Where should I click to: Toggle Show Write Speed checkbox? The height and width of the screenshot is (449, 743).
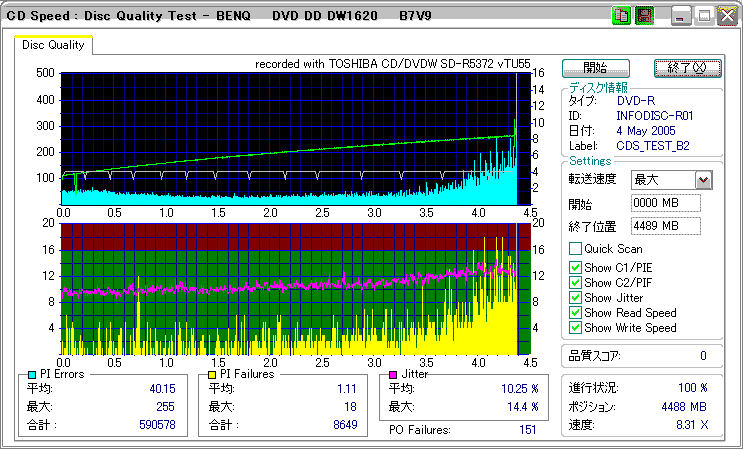pyautogui.click(x=575, y=327)
